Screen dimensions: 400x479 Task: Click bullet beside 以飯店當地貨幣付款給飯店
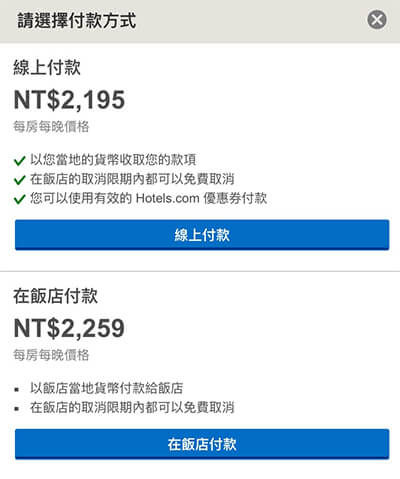click(17, 389)
